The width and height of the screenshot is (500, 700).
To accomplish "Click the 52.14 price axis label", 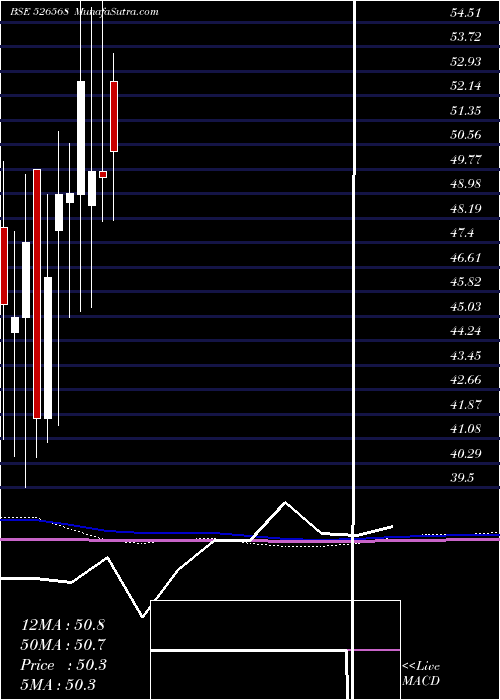I will (x=466, y=86).
